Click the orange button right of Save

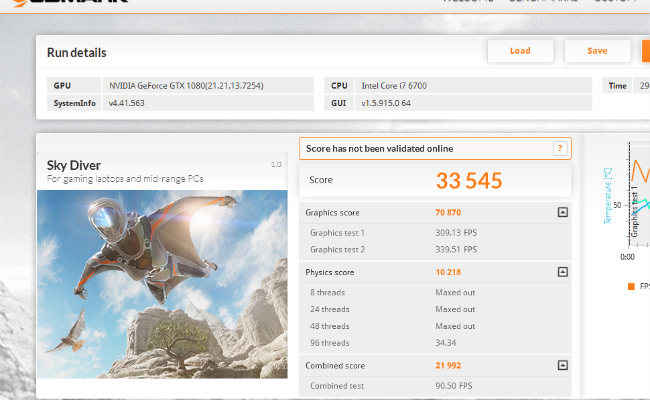[x=646, y=51]
